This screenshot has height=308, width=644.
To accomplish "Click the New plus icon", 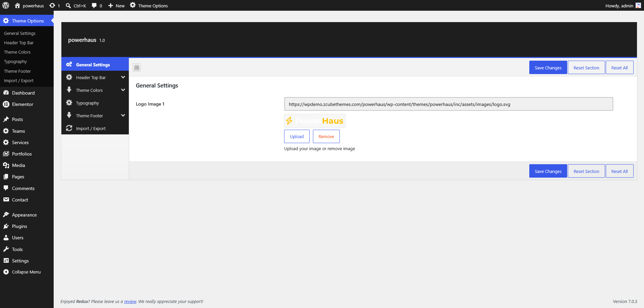I will pyautogui.click(x=110, y=5).
